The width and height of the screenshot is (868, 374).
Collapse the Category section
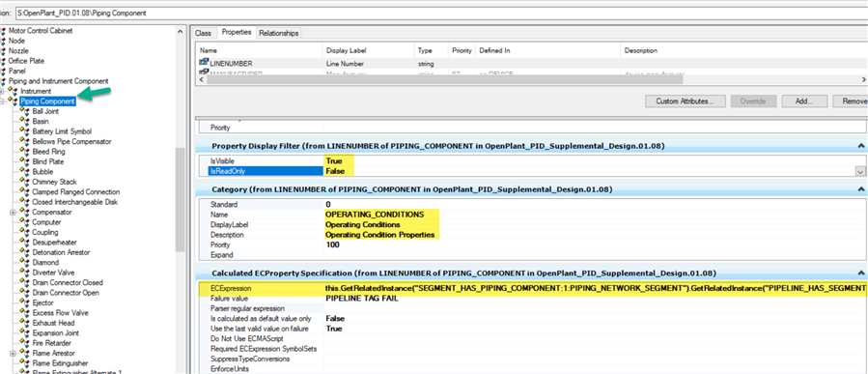861,189
